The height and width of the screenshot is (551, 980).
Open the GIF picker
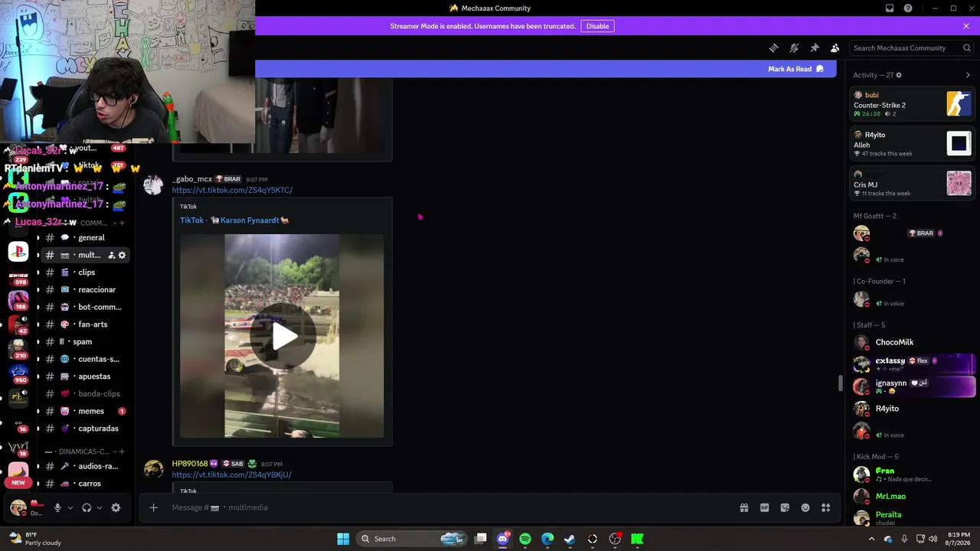tap(764, 507)
